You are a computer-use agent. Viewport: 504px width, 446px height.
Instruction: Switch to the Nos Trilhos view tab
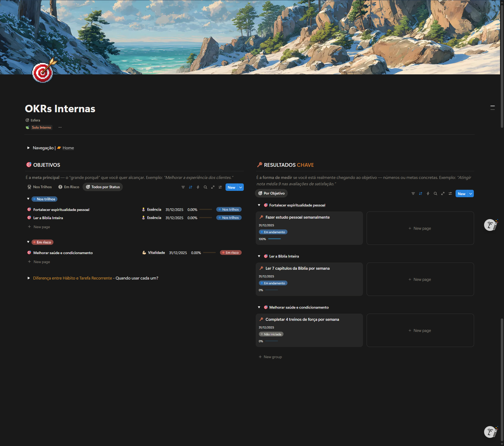tap(40, 187)
